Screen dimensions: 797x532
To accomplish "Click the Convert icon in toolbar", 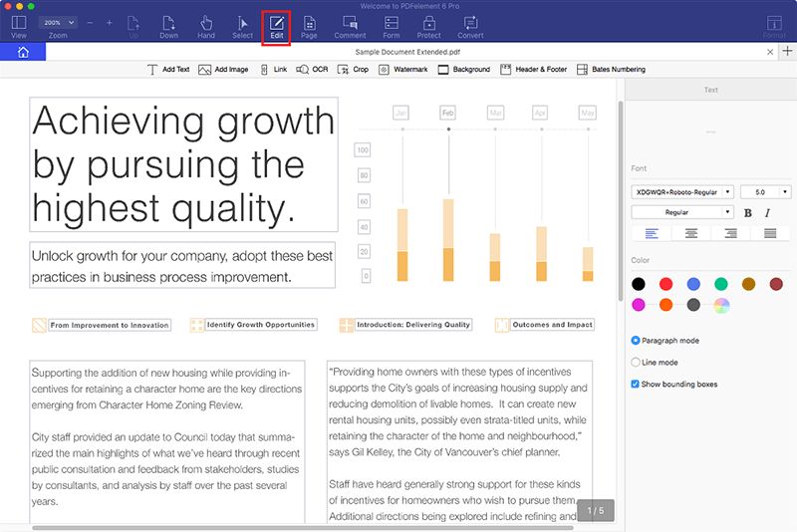I will tap(470, 25).
